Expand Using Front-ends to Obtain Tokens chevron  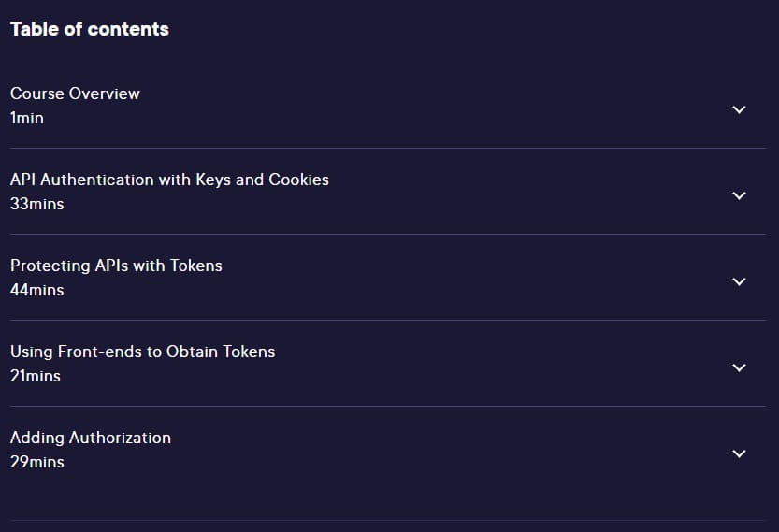(x=739, y=367)
